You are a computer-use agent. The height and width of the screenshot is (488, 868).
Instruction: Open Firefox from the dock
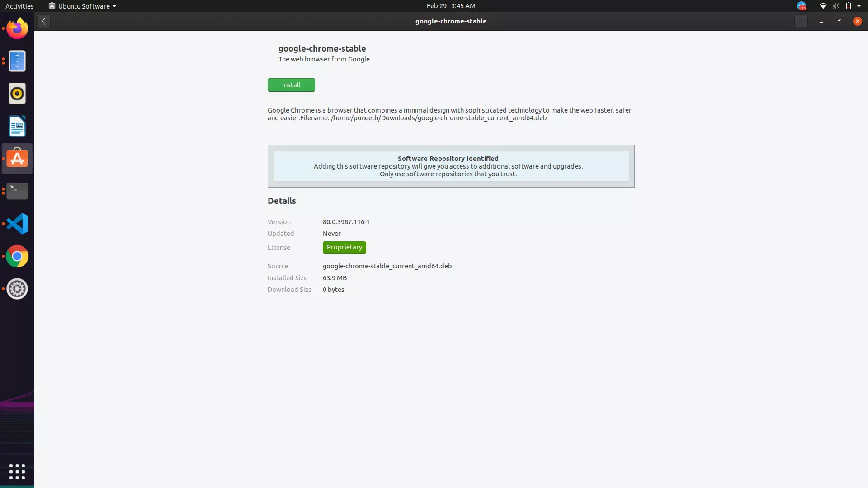tap(17, 28)
